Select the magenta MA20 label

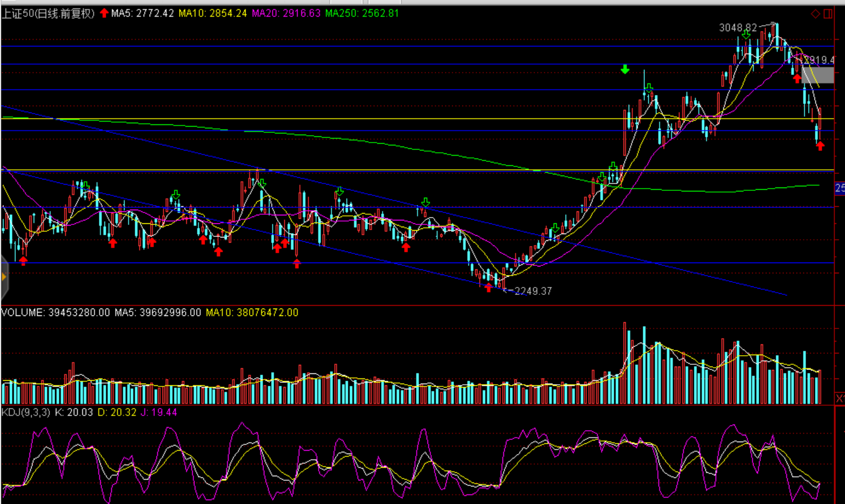[x=286, y=13]
